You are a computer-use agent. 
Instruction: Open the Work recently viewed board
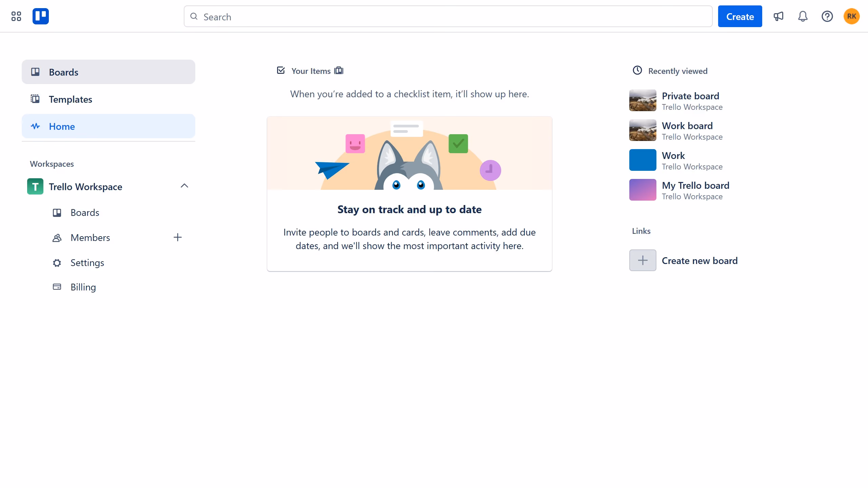[673, 156]
